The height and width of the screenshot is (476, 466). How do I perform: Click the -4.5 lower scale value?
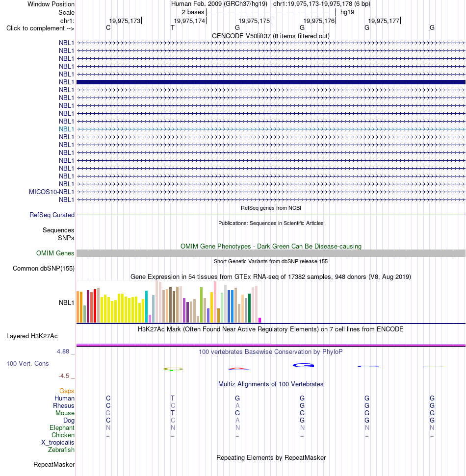point(64,376)
